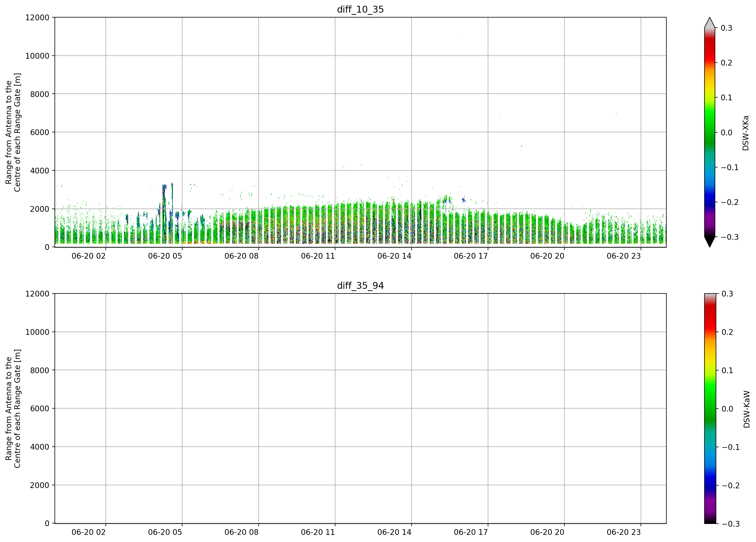Click the DSW-XKa colorbar label
Screen dimensions: 756x542
pos(746,133)
